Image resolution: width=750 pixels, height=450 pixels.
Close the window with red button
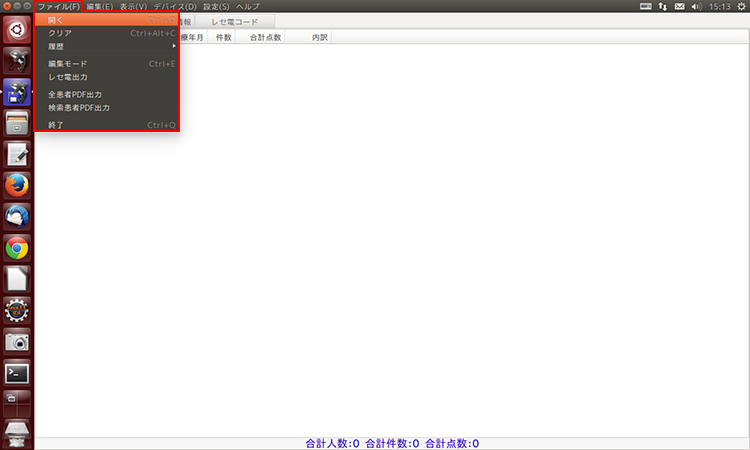(x=7, y=6)
